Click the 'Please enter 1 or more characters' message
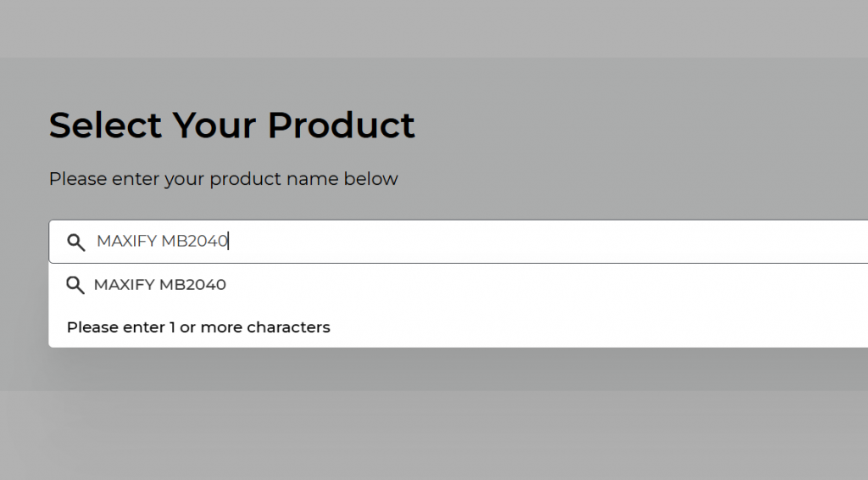The height and width of the screenshot is (480, 868). (x=198, y=327)
